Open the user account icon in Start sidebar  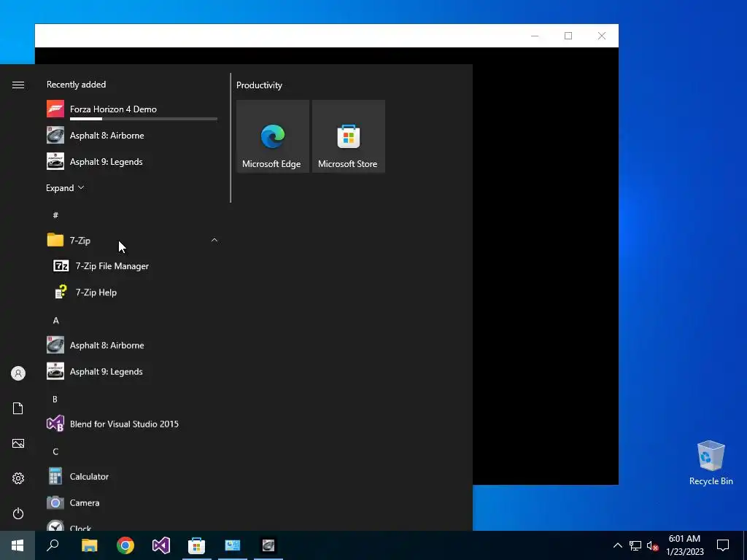point(18,373)
